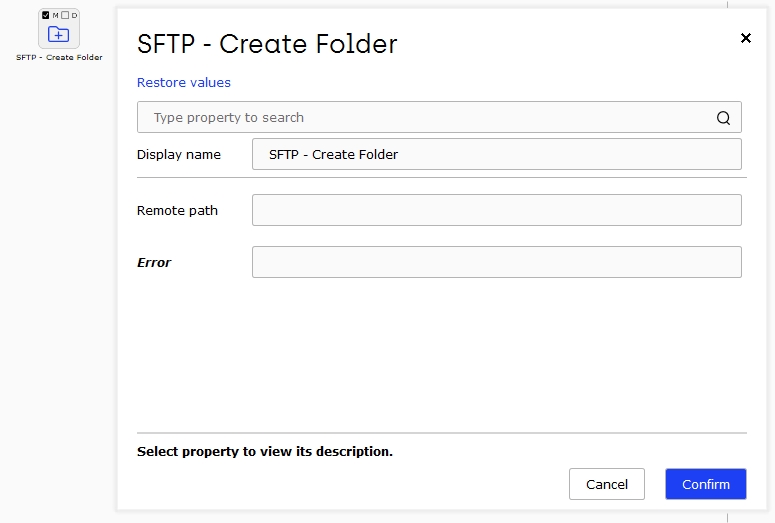Click the node caption under the folder icon
The height and width of the screenshot is (523, 775).
59,57
